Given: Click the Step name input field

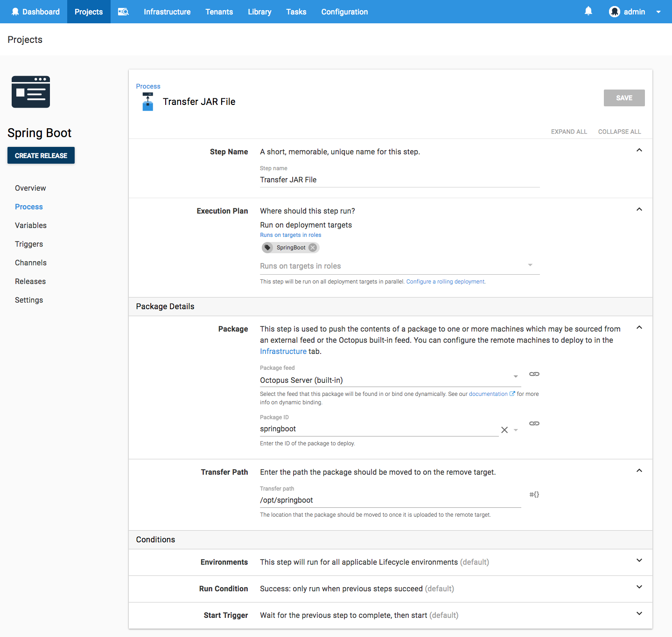Looking at the screenshot, I should pos(399,180).
